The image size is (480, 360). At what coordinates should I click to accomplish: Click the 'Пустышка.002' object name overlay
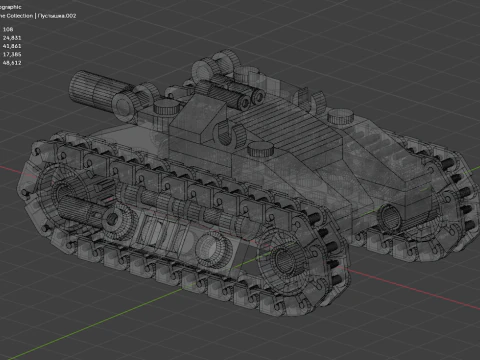point(57,16)
